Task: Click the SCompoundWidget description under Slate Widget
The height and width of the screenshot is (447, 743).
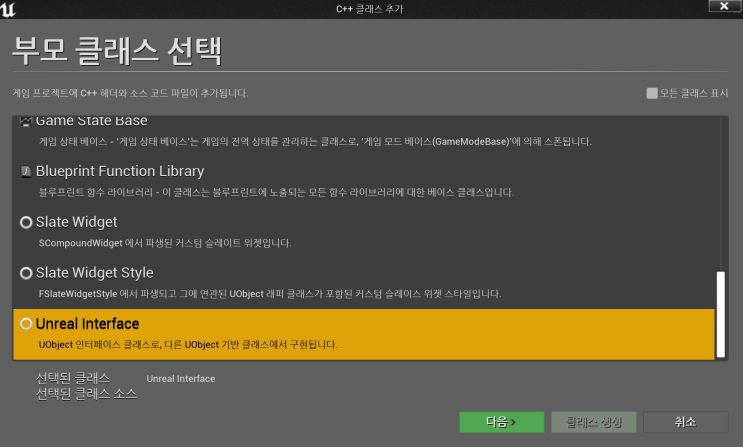Action: (165, 243)
